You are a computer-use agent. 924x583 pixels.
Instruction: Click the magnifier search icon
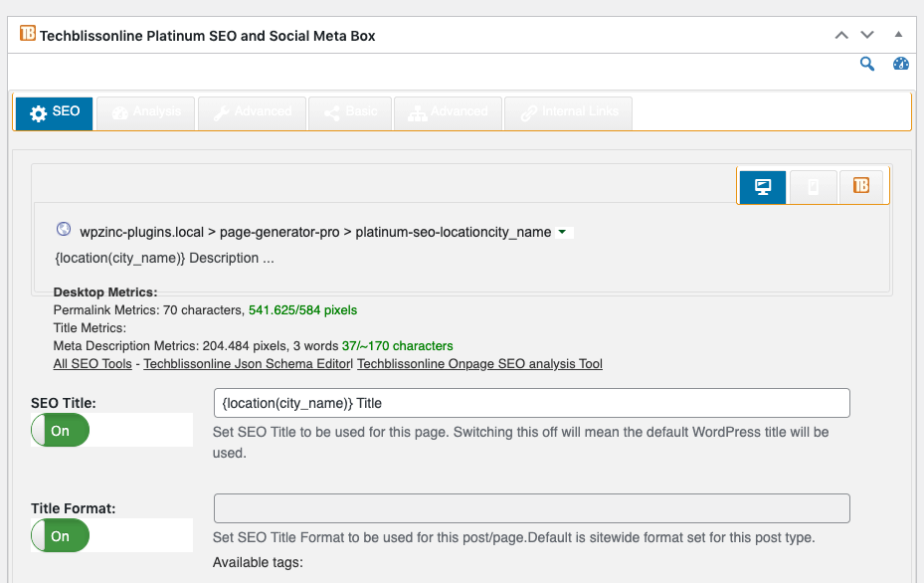pos(867,64)
